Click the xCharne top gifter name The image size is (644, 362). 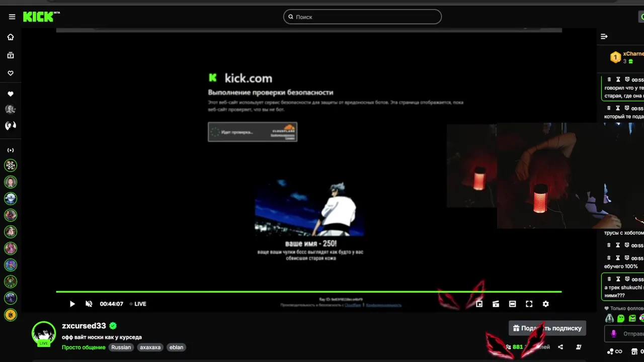(633, 54)
